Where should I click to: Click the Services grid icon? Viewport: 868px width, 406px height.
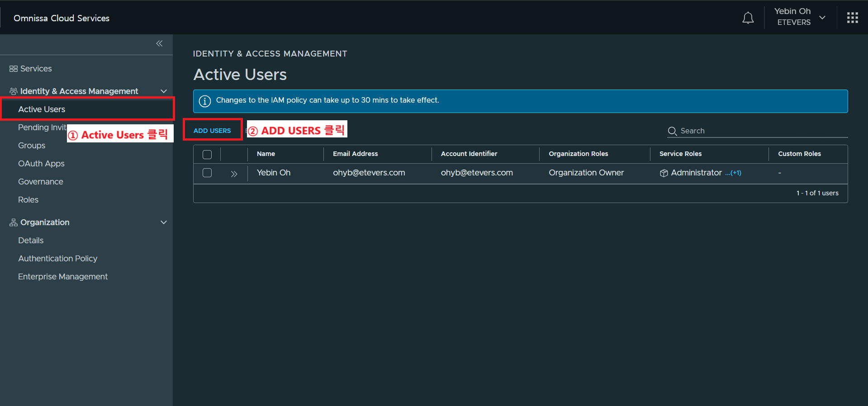click(x=14, y=69)
